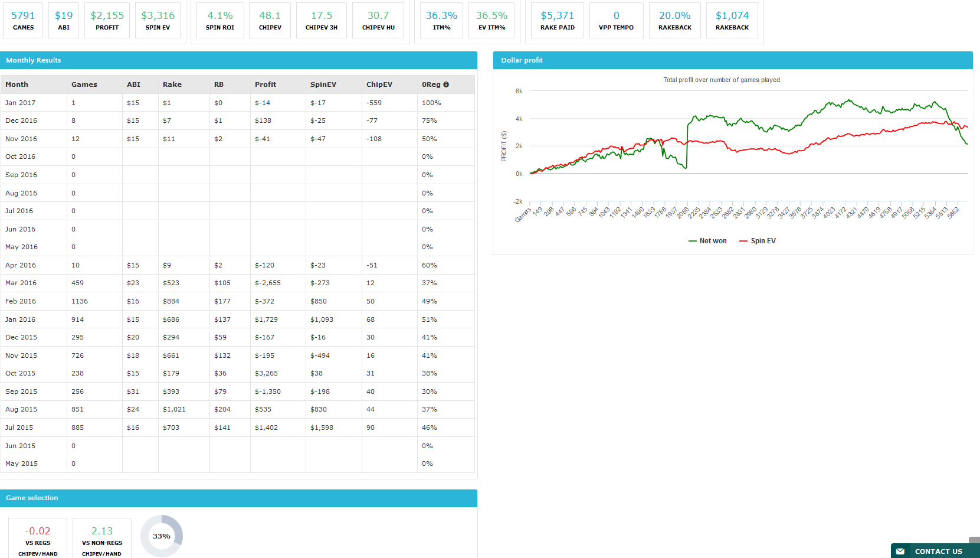980x558 pixels.
Task: Select the Jan 2016 row
Action: tap(238, 319)
